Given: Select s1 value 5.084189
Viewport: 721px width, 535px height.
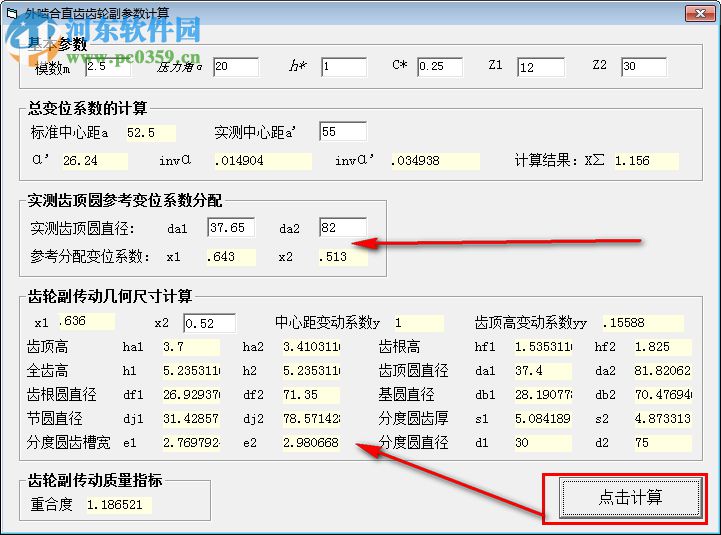Looking at the screenshot, I should [x=544, y=419].
